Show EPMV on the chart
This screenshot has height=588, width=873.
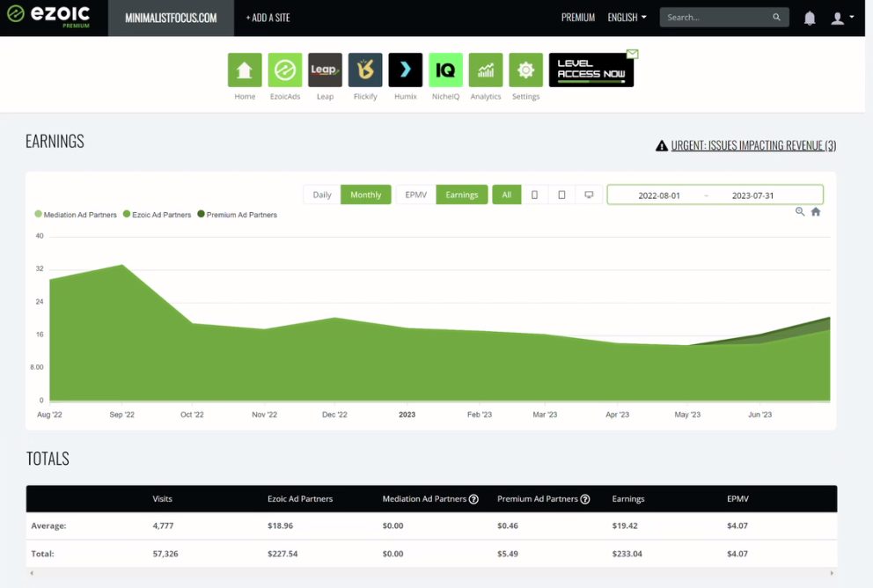click(416, 195)
